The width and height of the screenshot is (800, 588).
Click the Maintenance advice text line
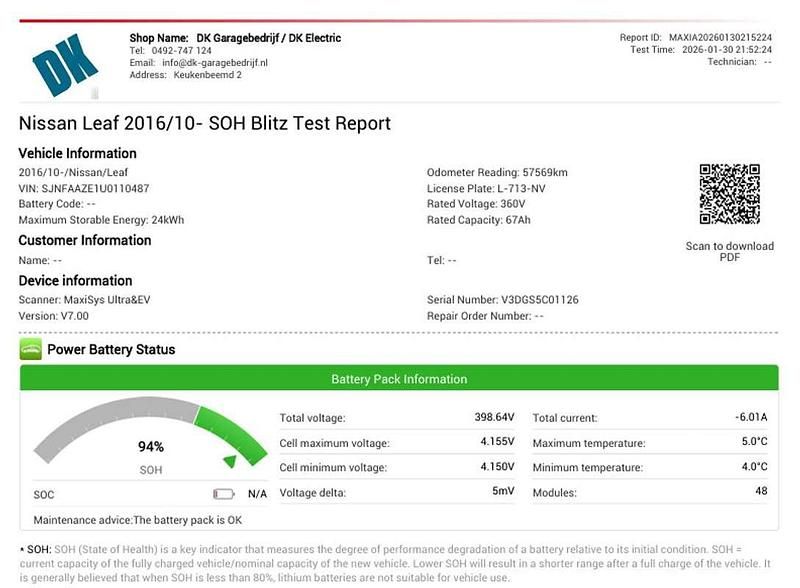point(137,520)
